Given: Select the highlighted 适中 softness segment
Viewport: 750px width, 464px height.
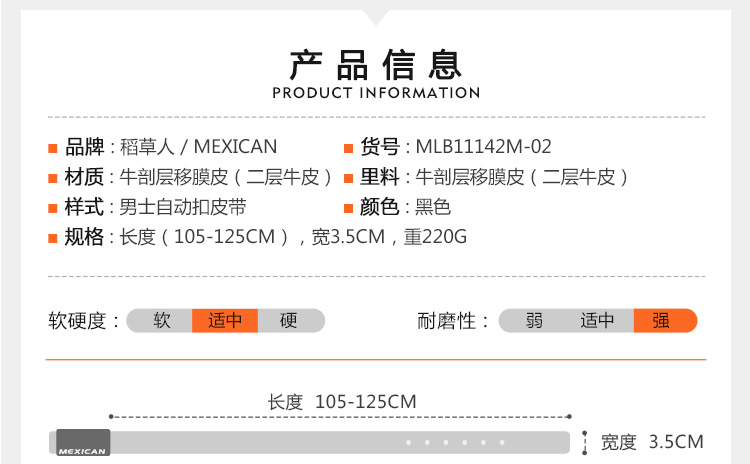Looking at the screenshot, I should pyautogui.click(x=225, y=320).
